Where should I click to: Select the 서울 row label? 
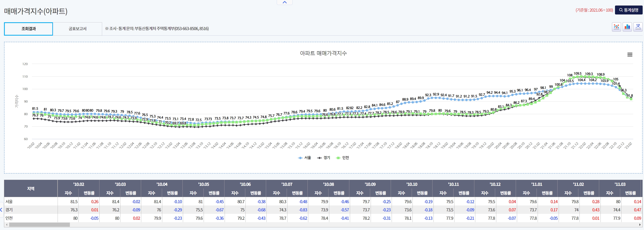[x=9, y=202]
